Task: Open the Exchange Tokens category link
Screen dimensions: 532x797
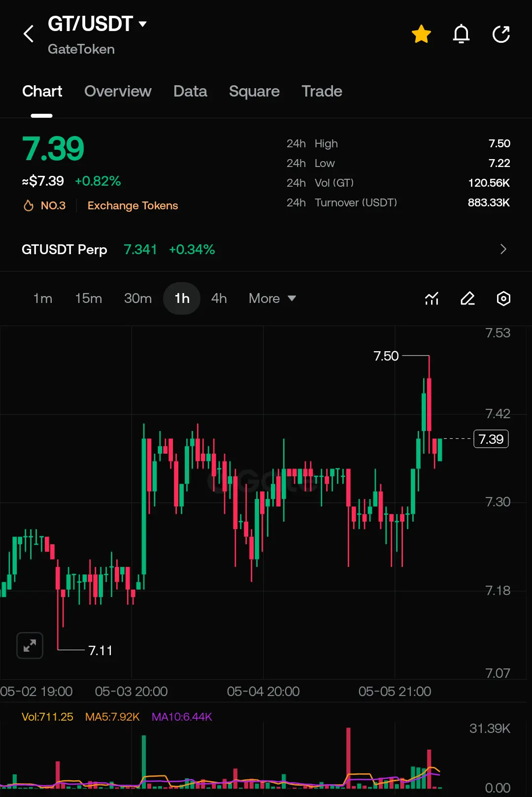Action: 133,205
